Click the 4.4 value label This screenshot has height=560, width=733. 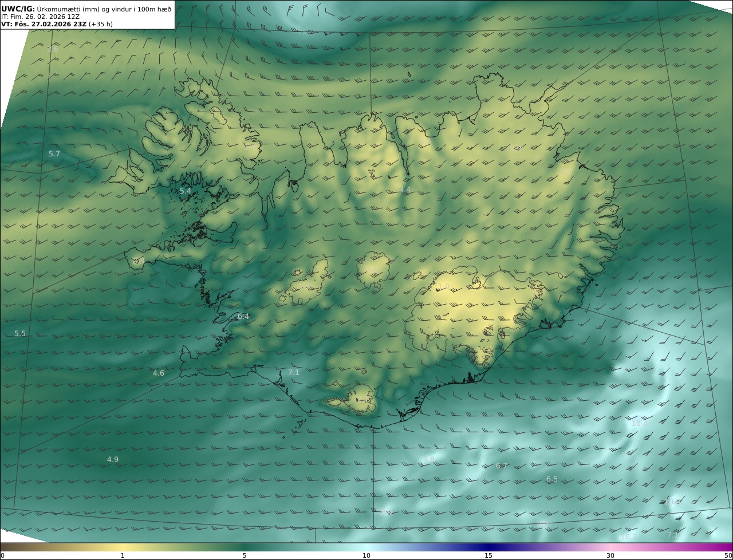coord(405,190)
